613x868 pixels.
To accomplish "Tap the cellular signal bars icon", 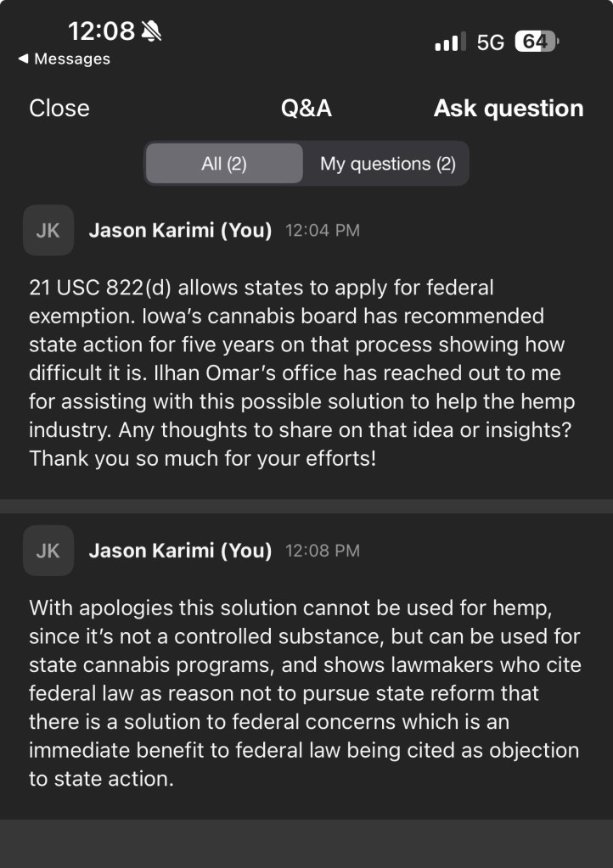I will [450, 42].
